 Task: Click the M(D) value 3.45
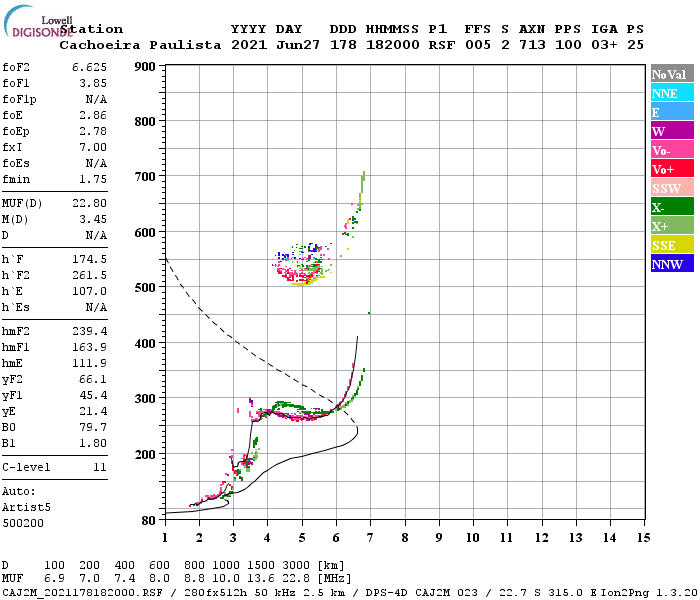click(x=93, y=219)
